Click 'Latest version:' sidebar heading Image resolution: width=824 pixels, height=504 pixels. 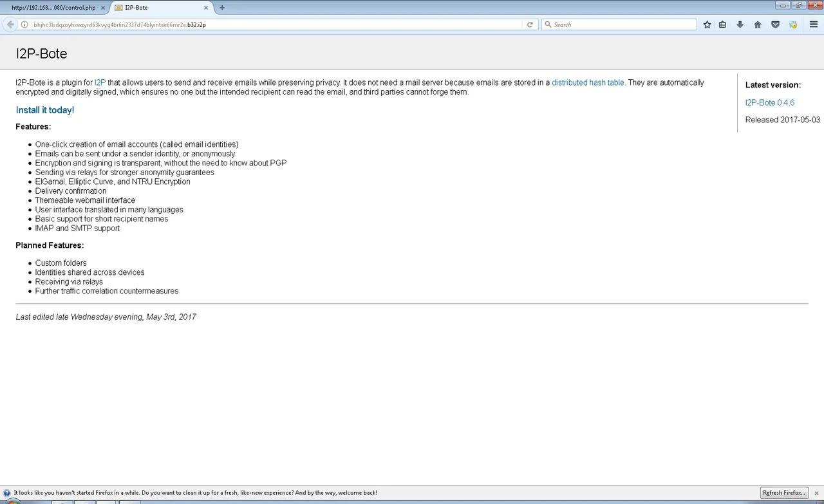pos(773,85)
